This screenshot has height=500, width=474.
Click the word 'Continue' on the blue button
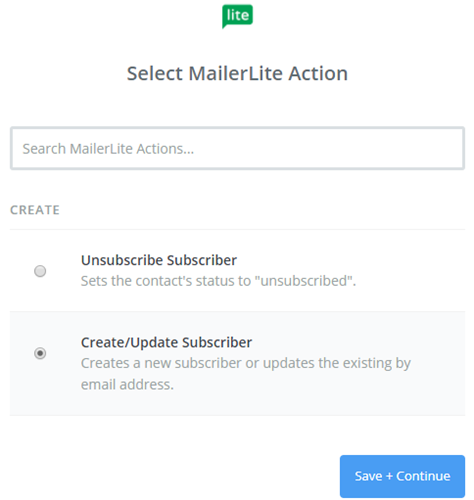[423, 476]
